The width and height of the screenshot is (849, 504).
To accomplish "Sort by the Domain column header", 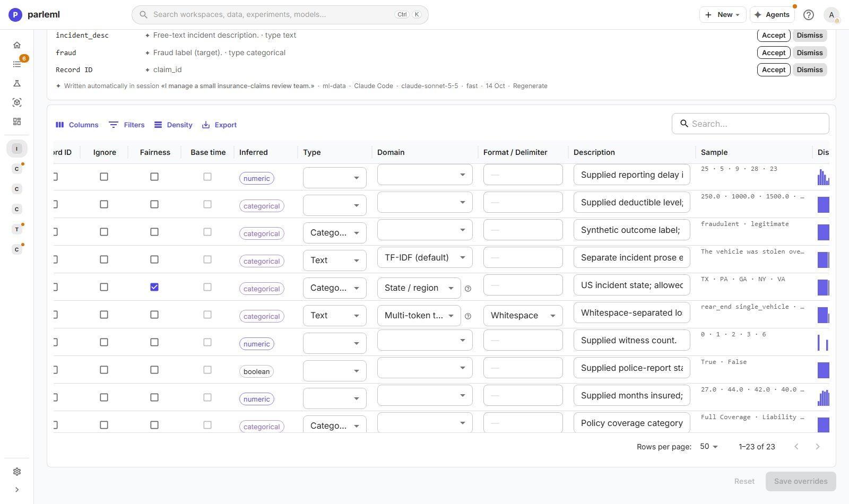I will (391, 152).
